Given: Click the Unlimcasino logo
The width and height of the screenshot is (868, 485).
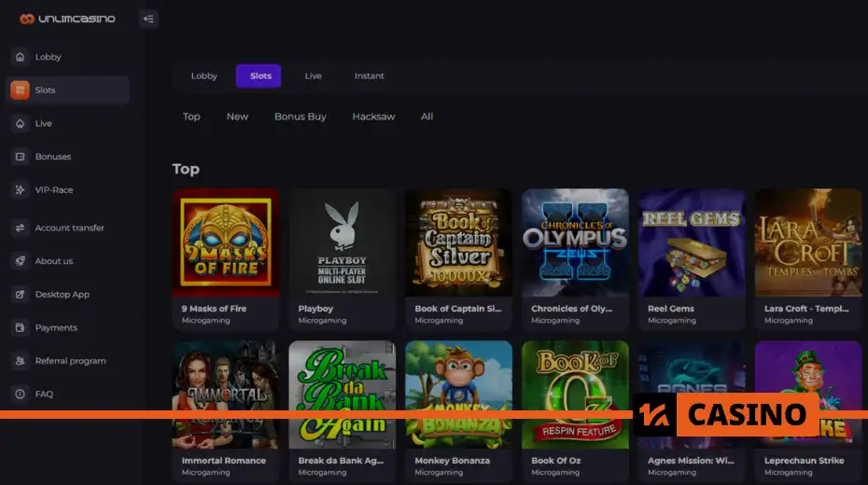Looking at the screenshot, I should pos(67,19).
